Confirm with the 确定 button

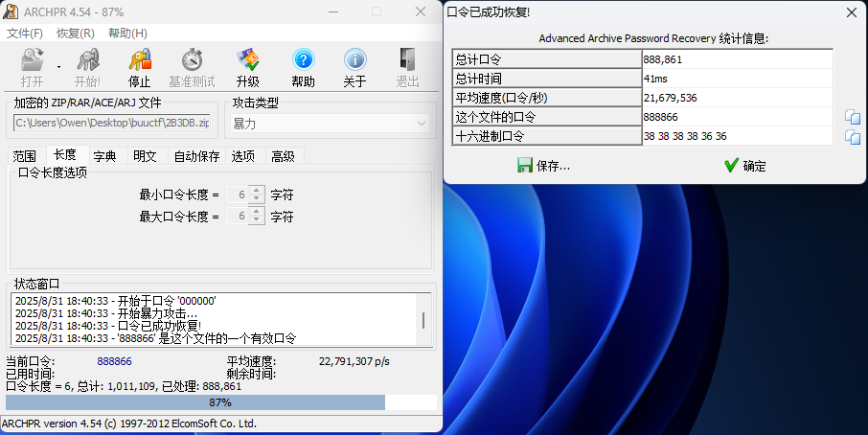coord(745,166)
